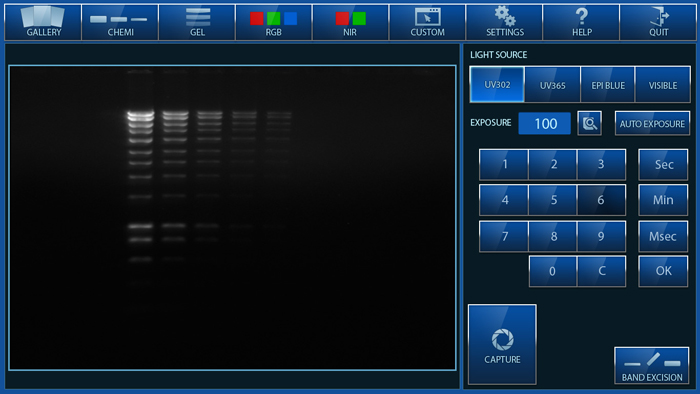700x394 pixels.
Task: Select UV365 light source
Action: pyautogui.click(x=553, y=85)
